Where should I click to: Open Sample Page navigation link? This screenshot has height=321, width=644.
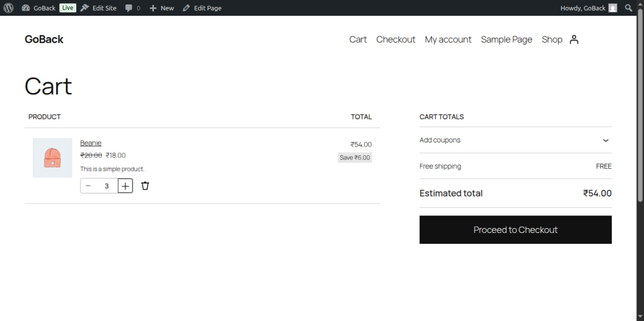pos(506,40)
